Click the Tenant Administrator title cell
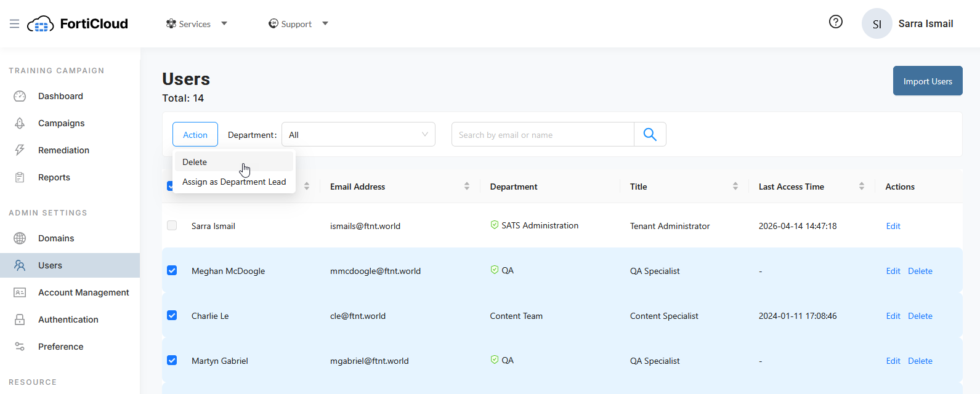980x394 pixels. coord(670,226)
